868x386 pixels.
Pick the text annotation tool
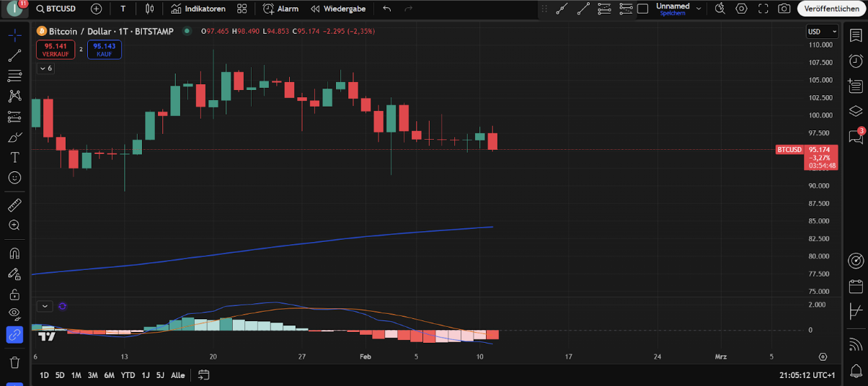tap(14, 157)
